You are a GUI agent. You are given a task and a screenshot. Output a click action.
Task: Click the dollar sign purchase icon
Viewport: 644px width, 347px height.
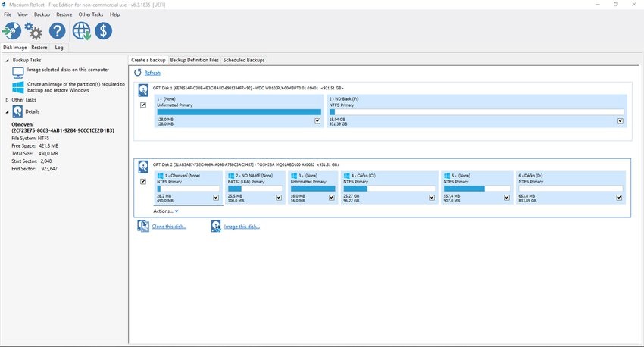tap(104, 31)
